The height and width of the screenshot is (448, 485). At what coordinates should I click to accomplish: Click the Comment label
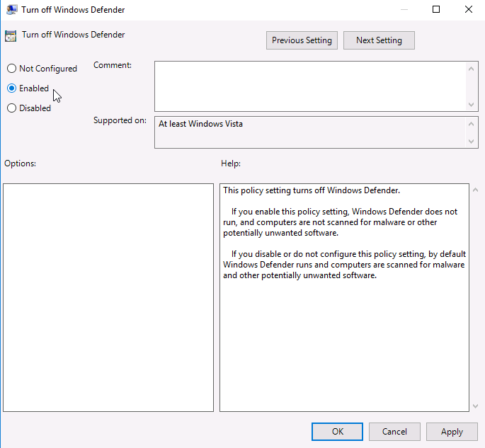point(113,65)
